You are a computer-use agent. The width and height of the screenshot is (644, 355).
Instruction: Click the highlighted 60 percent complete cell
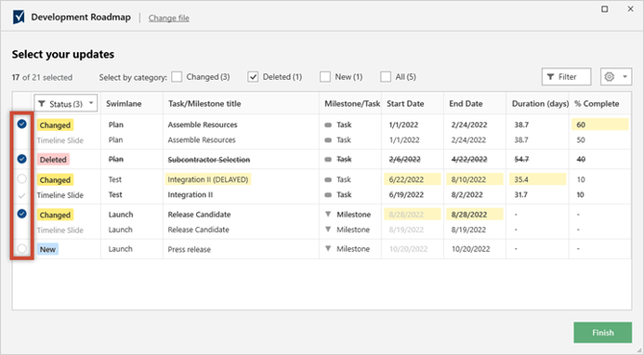[x=600, y=124]
